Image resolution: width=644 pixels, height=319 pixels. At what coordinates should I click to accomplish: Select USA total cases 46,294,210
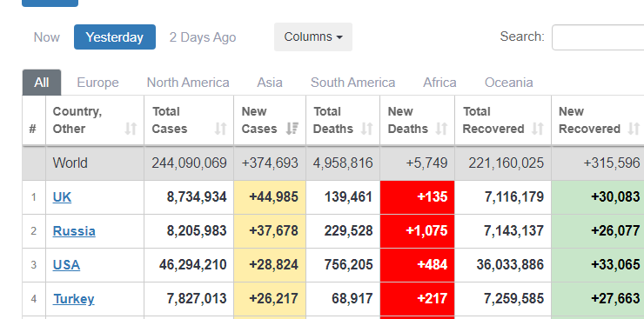click(193, 265)
